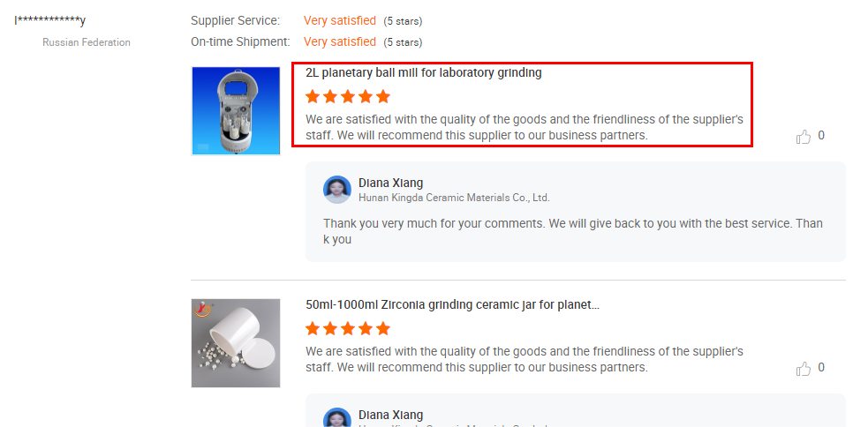Click Diana Xiang's name in first reply

[x=391, y=184]
